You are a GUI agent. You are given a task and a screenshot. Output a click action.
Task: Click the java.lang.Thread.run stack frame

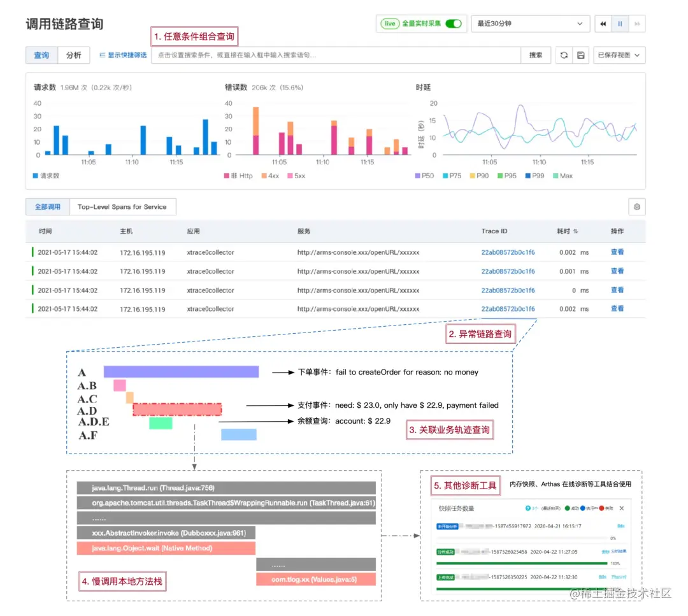coord(226,488)
